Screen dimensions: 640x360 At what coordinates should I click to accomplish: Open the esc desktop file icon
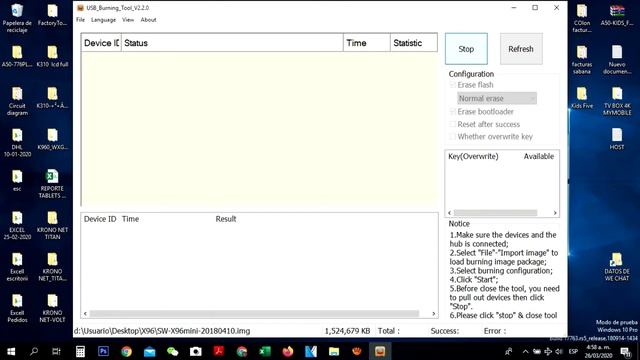17,180
